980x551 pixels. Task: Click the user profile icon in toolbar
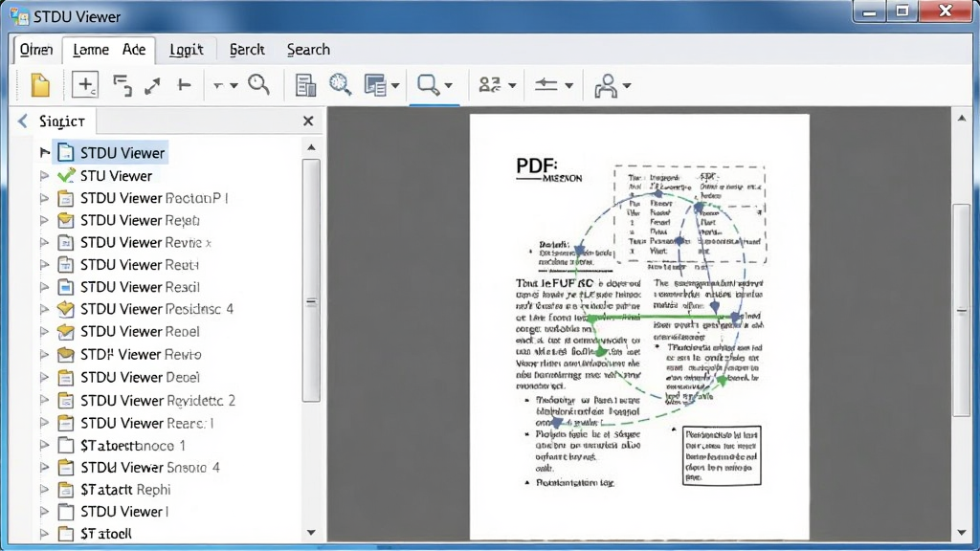tap(606, 85)
